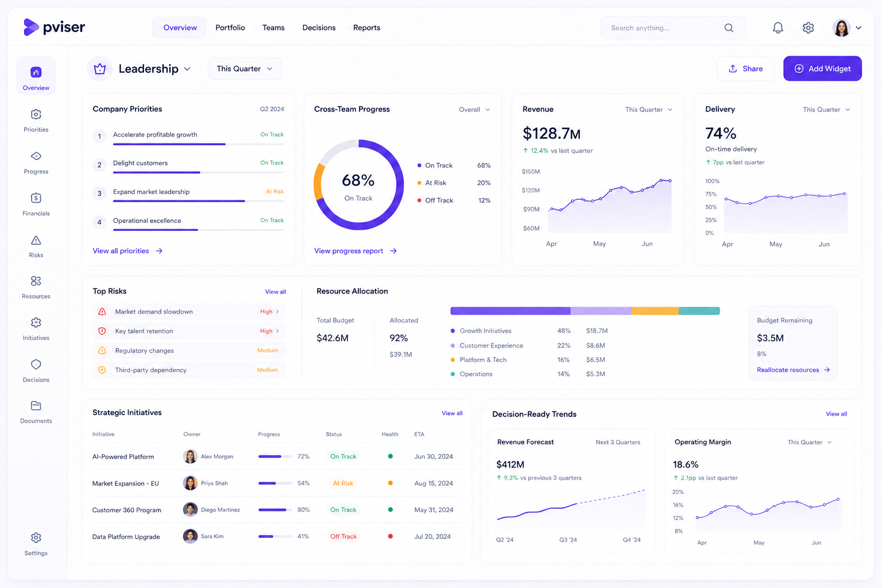
Task: Switch to the Teams tab
Action: point(273,28)
